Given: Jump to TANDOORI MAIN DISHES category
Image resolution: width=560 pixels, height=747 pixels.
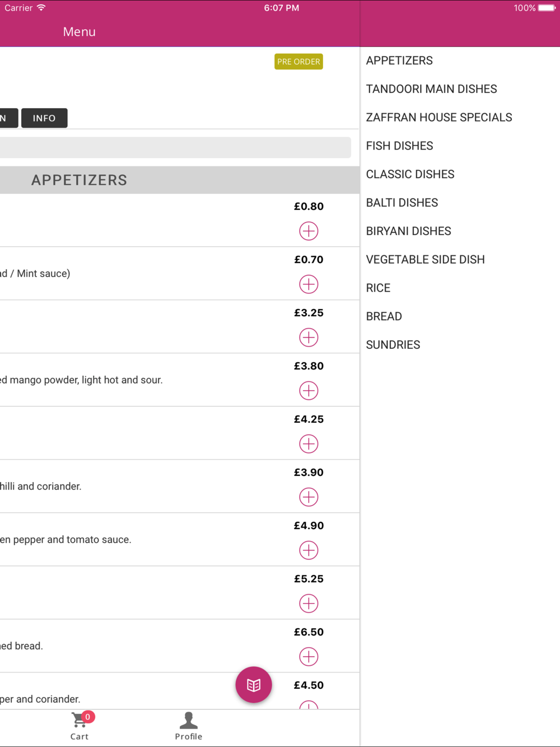Looking at the screenshot, I should pos(431,89).
